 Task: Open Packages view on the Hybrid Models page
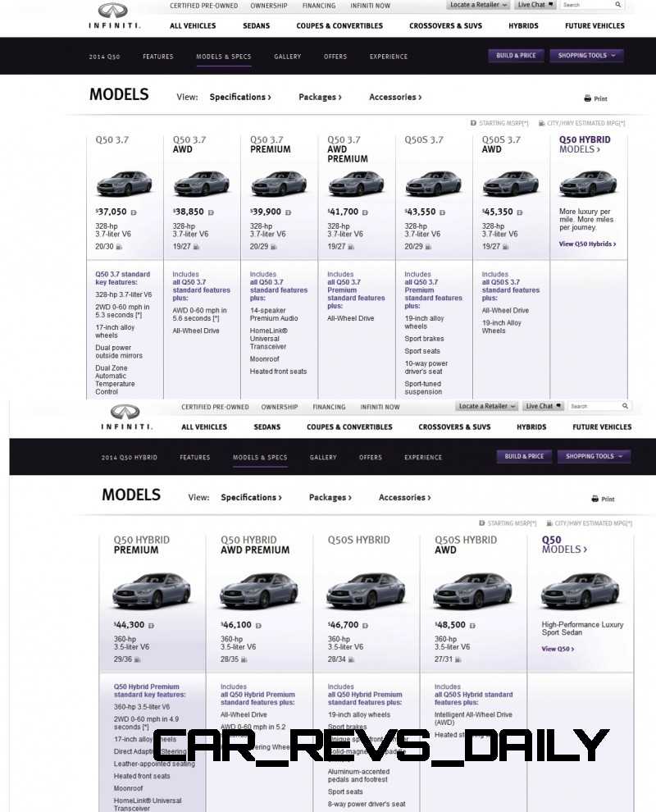coord(330,497)
